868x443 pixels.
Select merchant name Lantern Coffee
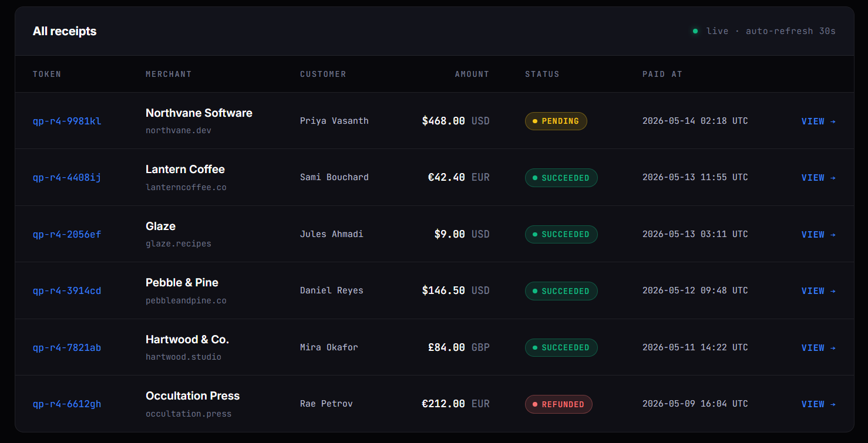[185, 170]
